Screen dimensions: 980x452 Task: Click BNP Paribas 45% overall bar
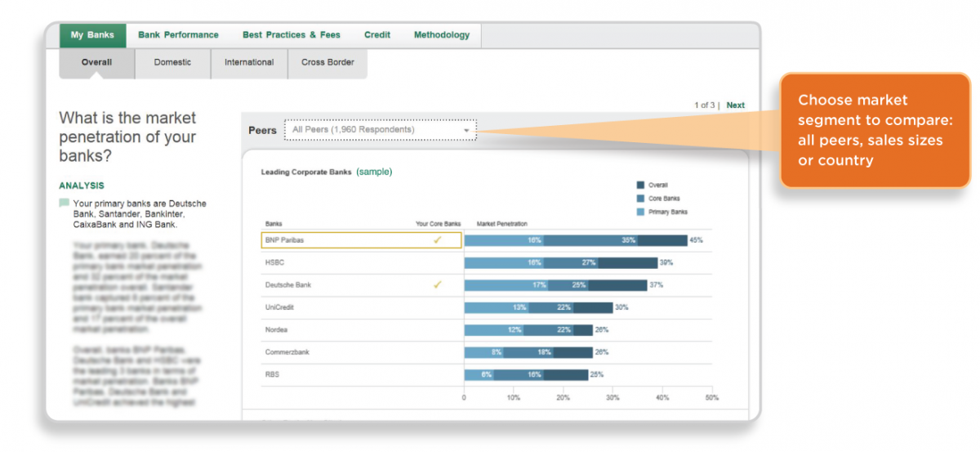tap(663, 240)
